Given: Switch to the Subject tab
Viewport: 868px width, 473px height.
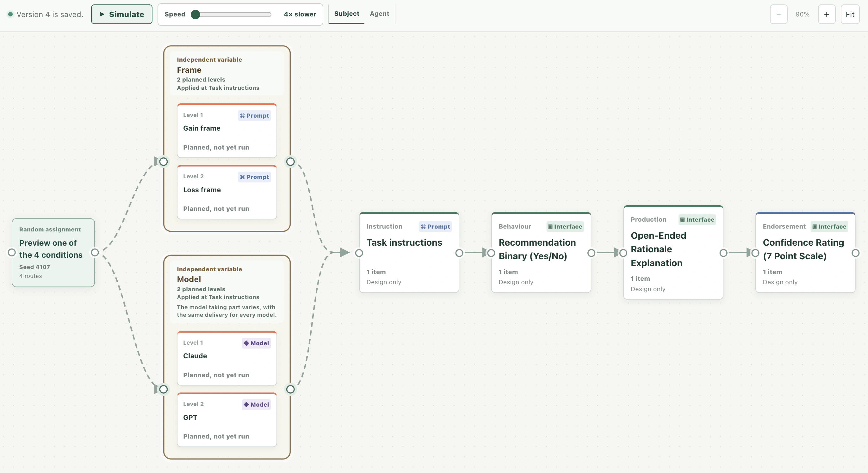Looking at the screenshot, I should coord(346,14).
